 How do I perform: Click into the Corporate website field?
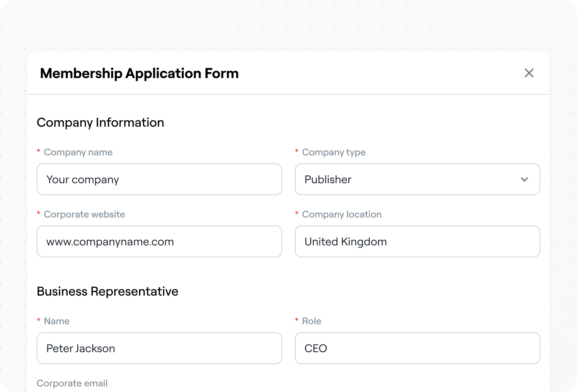click(159, 241)
